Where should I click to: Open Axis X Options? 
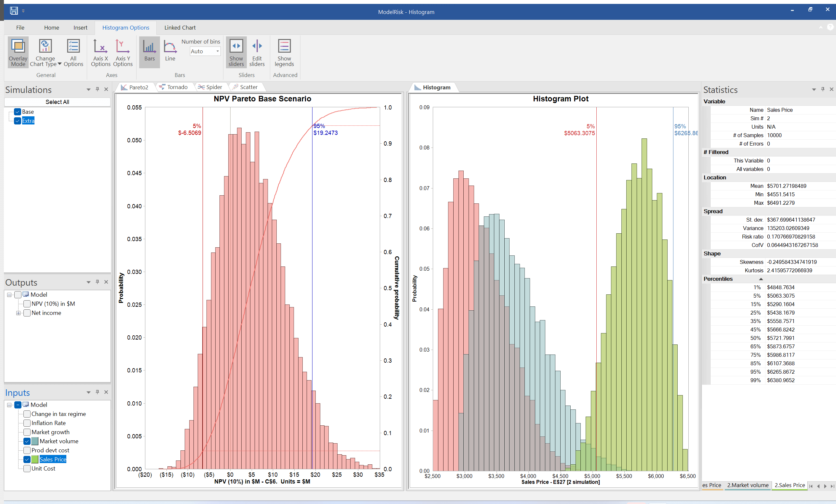pyautogui.click(x=100, y=52)
